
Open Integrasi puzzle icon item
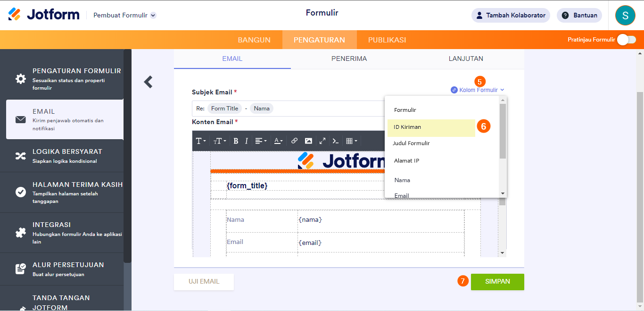62,233
